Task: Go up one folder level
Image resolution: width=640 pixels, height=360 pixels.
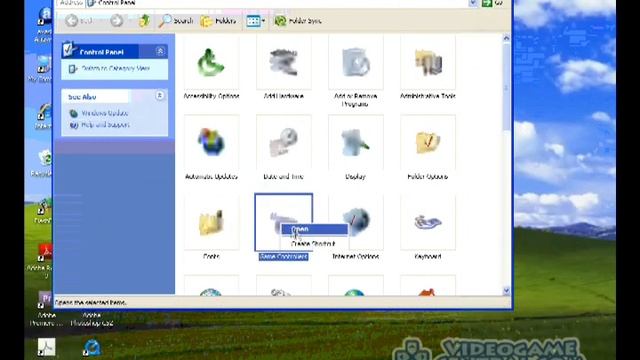Action: pos(144,20)
